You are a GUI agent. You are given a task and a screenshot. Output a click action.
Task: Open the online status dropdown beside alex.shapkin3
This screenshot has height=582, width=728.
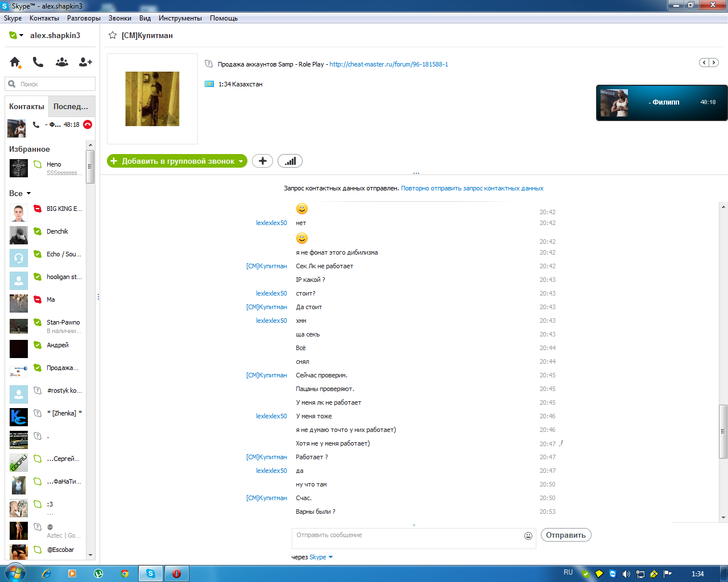16,35
